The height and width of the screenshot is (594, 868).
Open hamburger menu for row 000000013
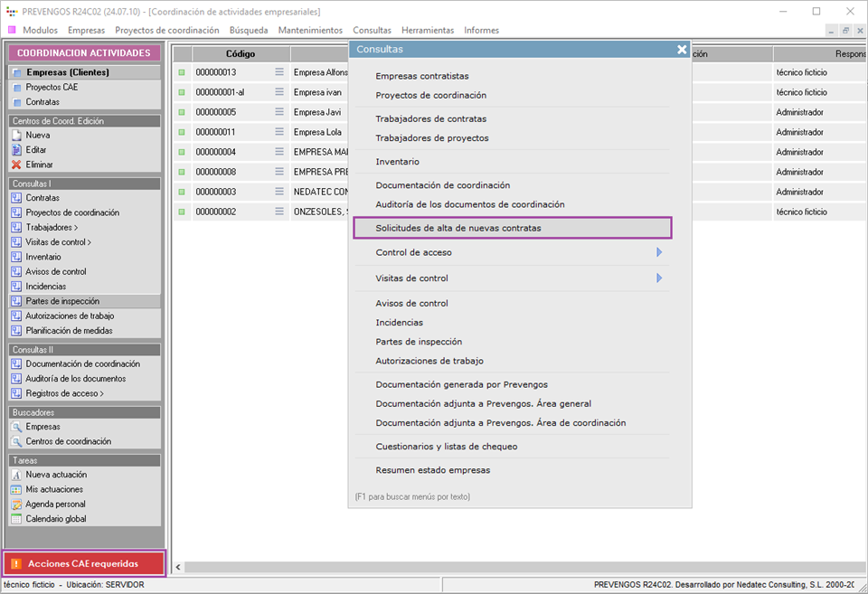279,72
